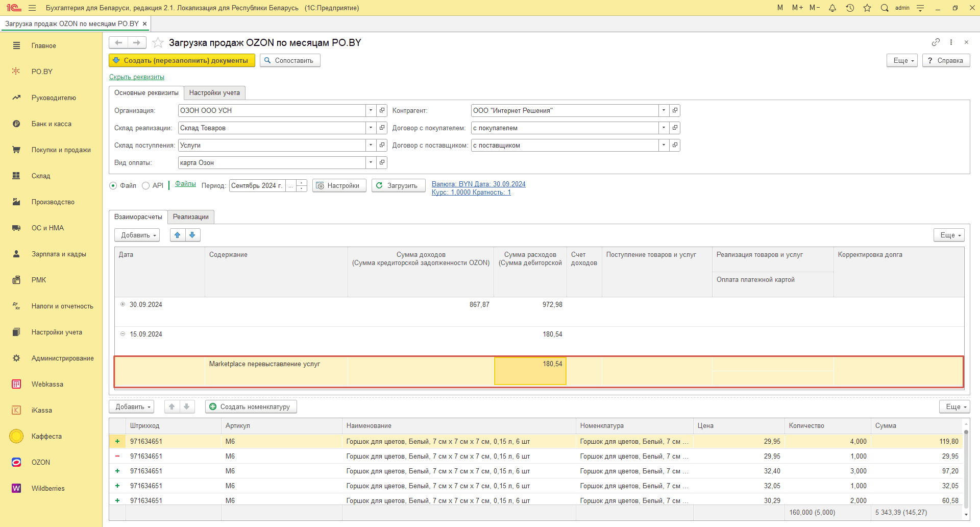Click the Период input field
Image resolution: width=980 pixels, height=527 pixels.
pyautogui.click(x=257, y=185)
